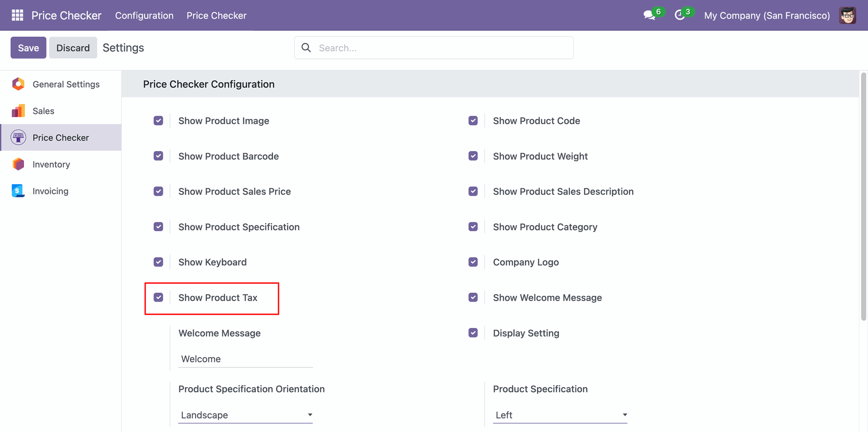Open the chat messages icon
Image resolution: width=868 pixels, height=432 pixels.
(x=649, y=15)
